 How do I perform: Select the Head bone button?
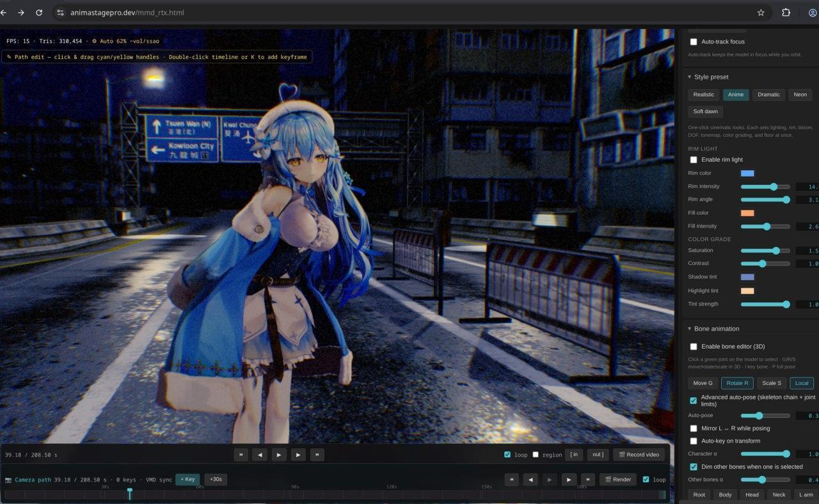click(752, 494)
